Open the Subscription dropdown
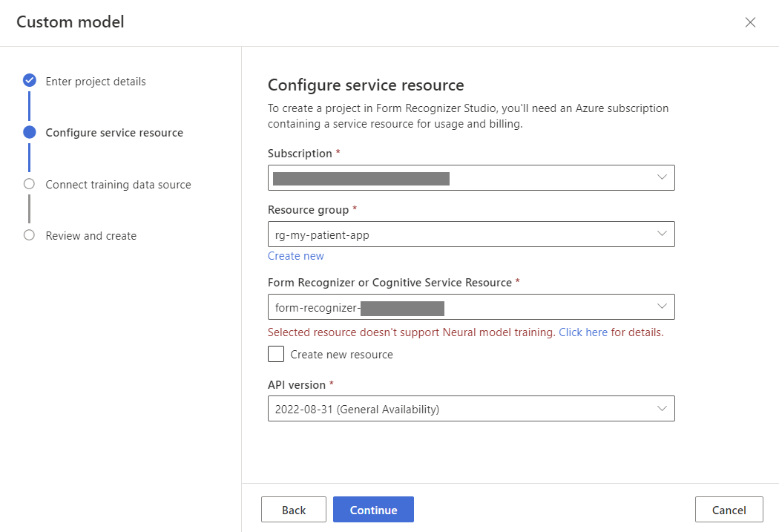The image size is (779, 532). point(471,178)
